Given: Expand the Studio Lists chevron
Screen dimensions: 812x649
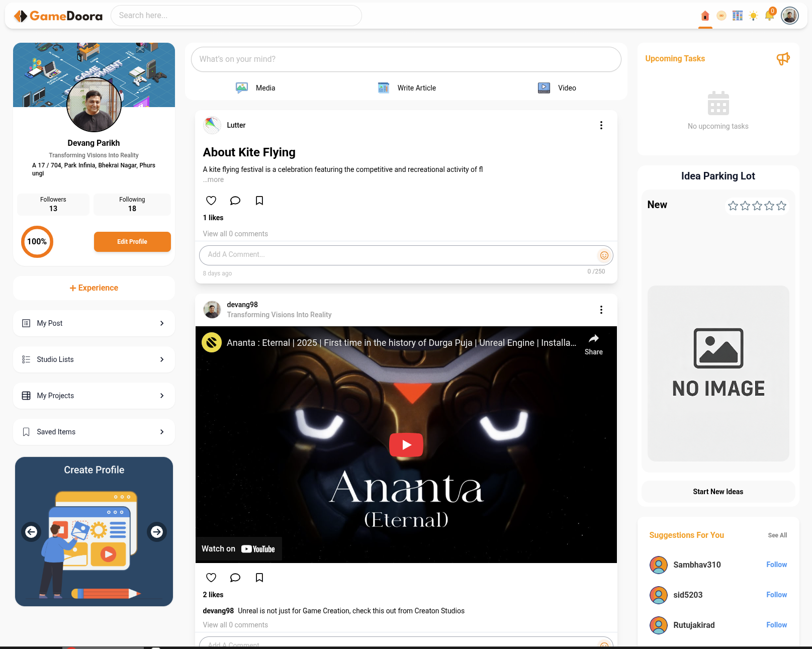Looking at the screenshot, I should (162, 359).
